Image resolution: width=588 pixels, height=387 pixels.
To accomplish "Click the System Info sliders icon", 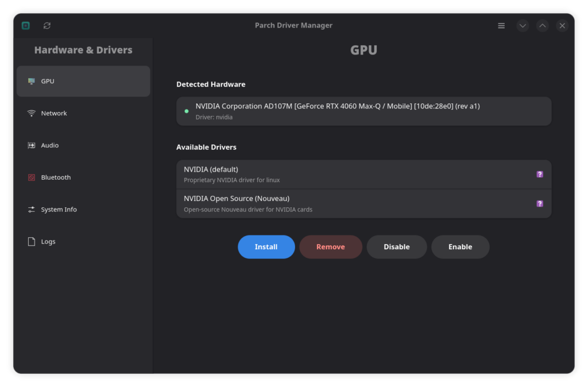I will [x=32, y=209].
